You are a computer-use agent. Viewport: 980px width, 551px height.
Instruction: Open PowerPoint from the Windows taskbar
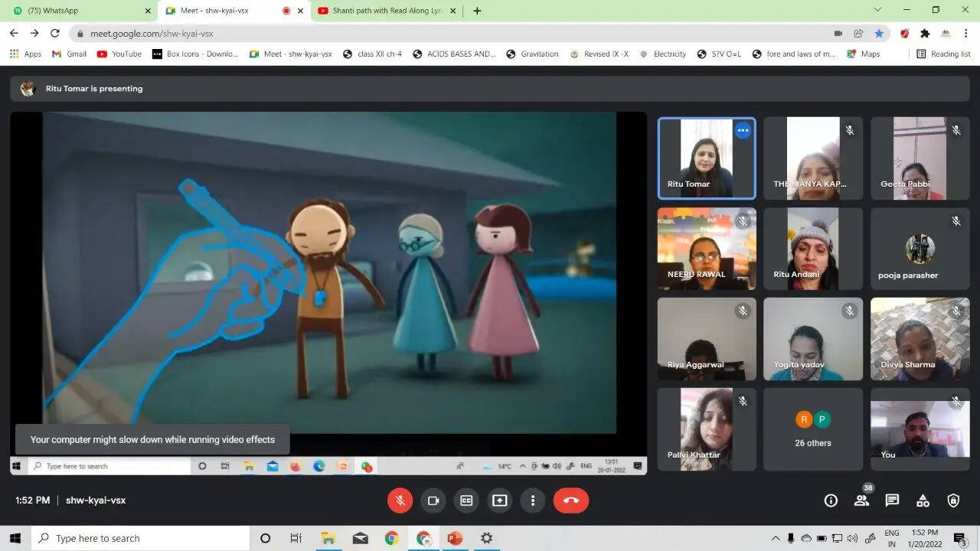(455, 538)
